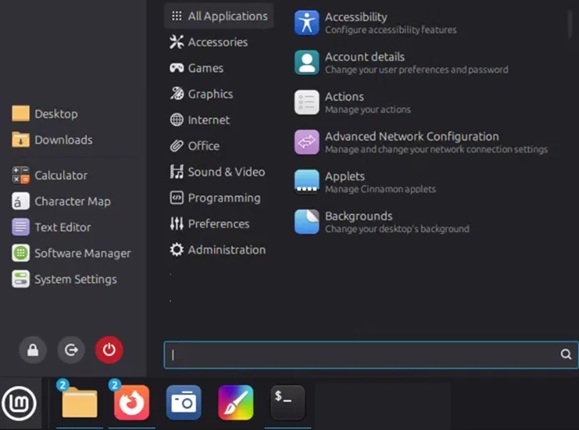The width and height of the screenshot is (579, 430).
Task: Click the Accessibility app icon
Action: [x=306, y=23]
